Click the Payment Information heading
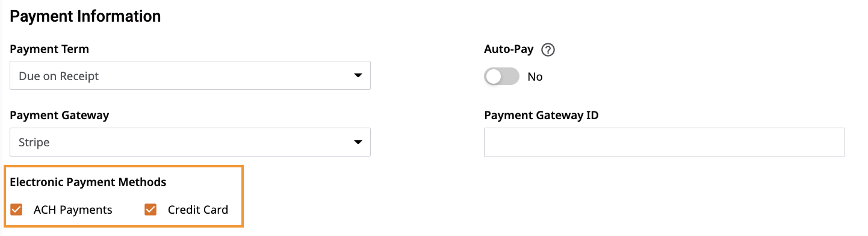This screenshot has height=236, width=868. pyautogui.click(x=85, y=16)
